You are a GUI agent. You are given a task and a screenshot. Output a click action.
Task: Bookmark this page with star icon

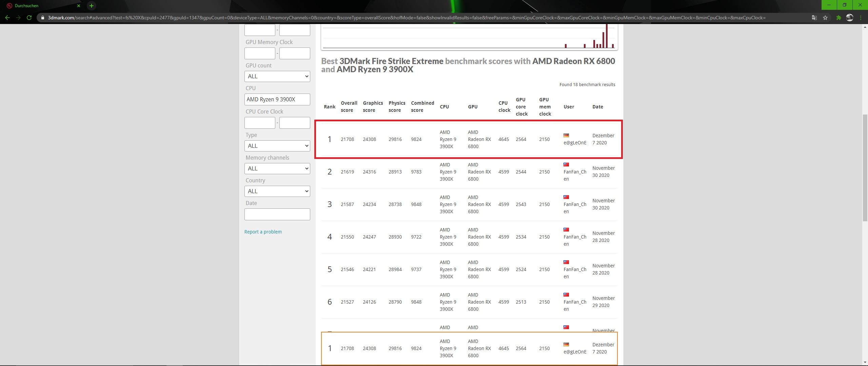click(825, 18)
